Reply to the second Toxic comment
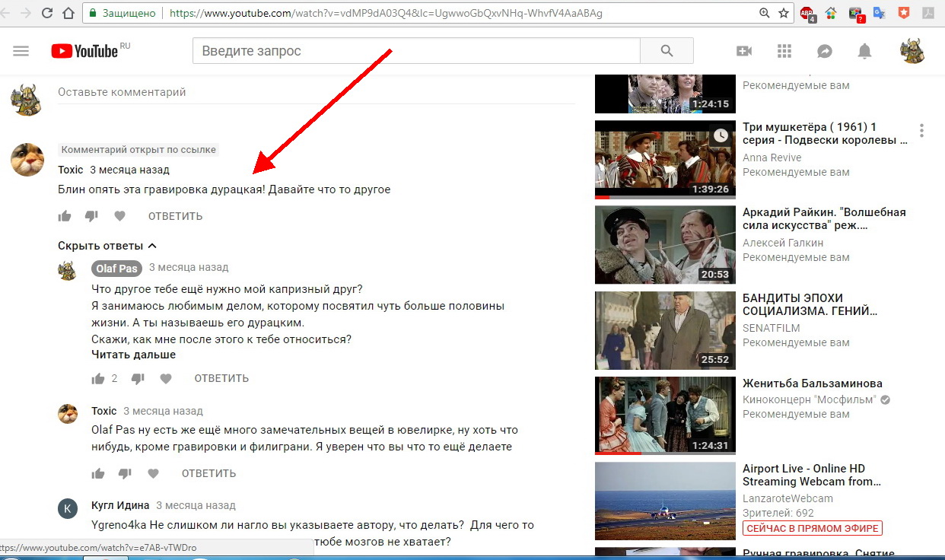 (x=208, y=473)
